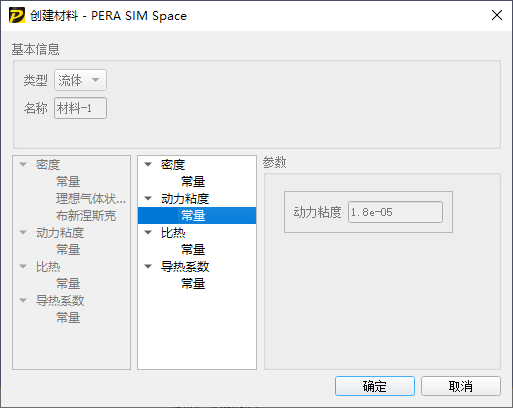Collapse 动力粘度 in the left tree
Image resolution: width=513 pixels, height=408 pixels.
tap(23, 232)
